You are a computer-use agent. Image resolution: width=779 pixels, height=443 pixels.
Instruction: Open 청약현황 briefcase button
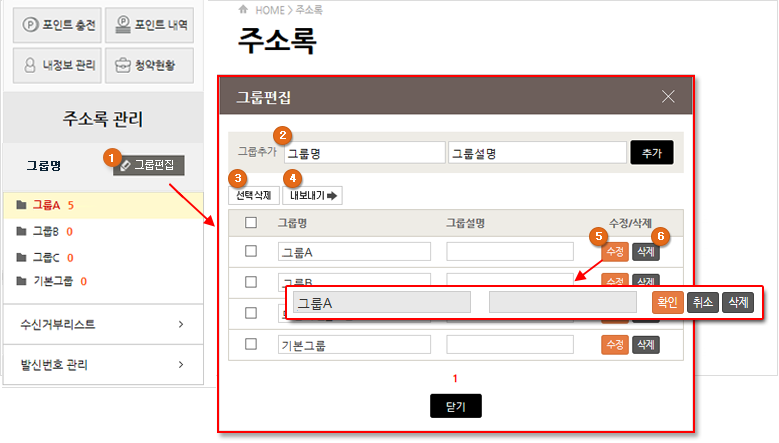151,66
